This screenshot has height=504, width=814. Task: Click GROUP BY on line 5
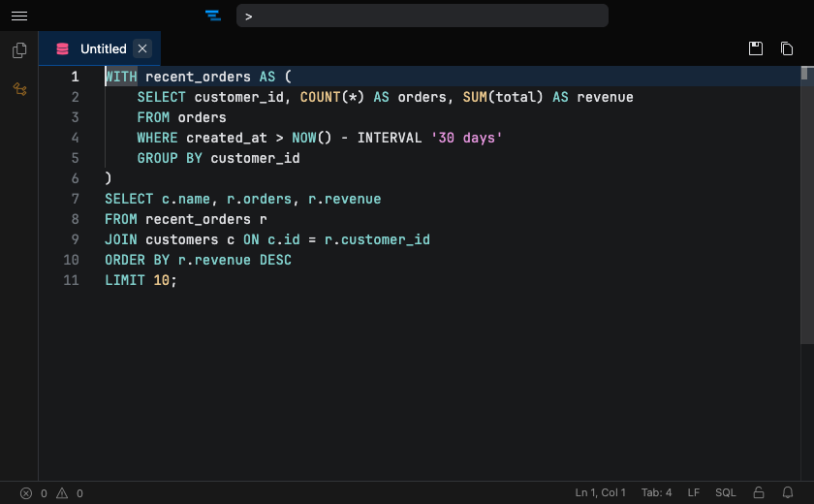pos(170,158)
